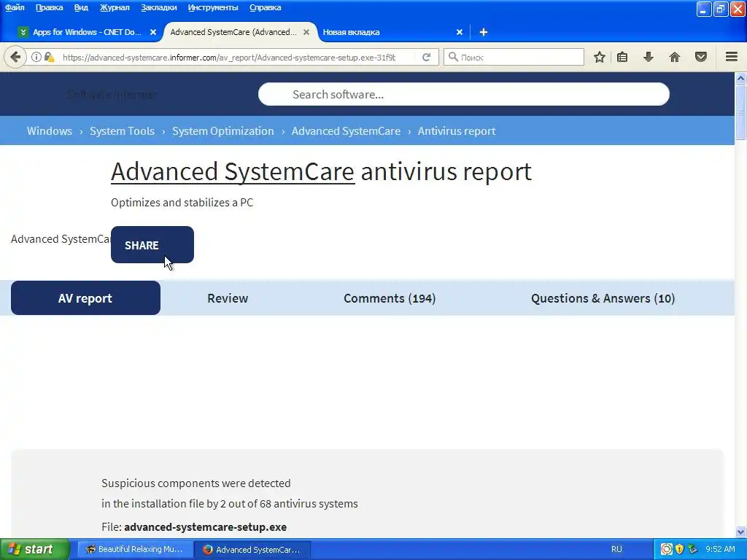This screenshot has height=560, width=747.
Task: Go back with the browser back arrow
Action: click(15, 57)
